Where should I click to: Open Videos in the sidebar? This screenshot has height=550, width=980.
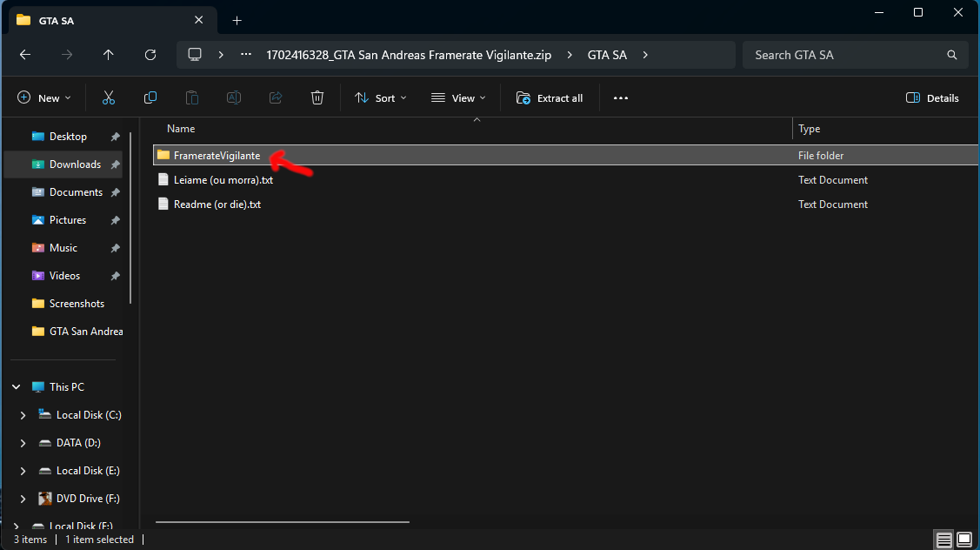click(x=64, y=276)
